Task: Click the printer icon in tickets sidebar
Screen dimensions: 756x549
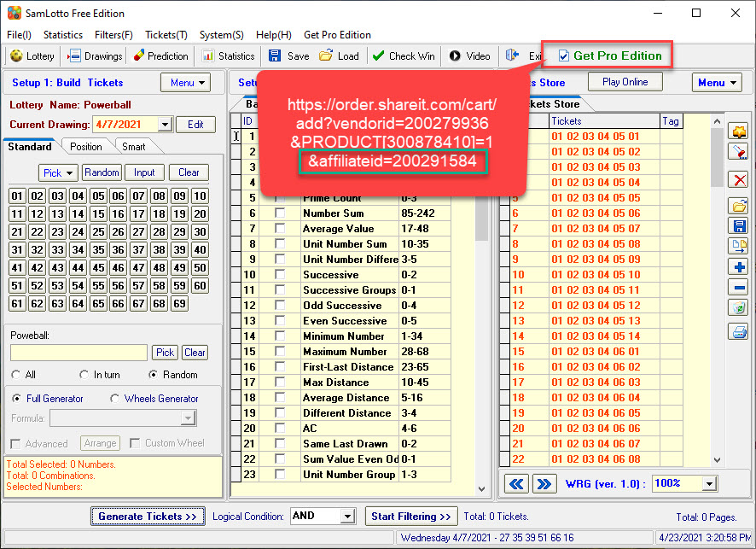Action: [x=740, y=331]
